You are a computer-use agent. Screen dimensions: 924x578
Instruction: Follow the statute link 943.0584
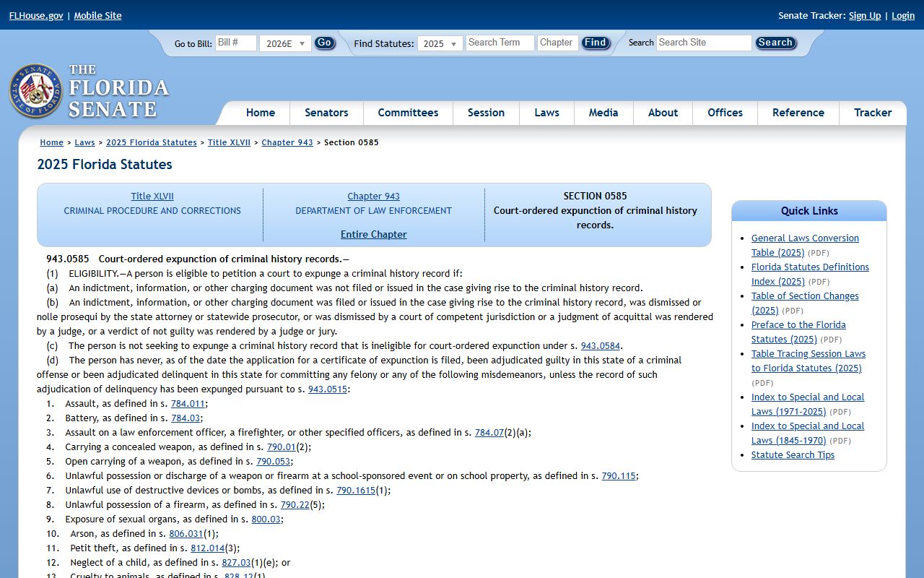601,346
